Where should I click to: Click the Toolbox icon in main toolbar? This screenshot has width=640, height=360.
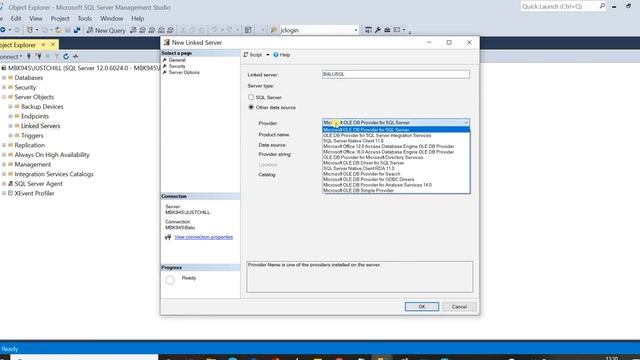coord(387,30)
